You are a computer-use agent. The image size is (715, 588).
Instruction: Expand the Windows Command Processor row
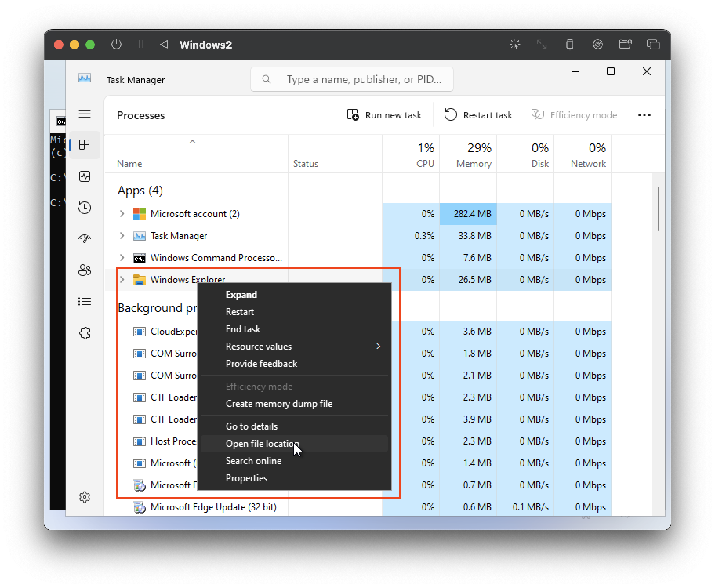click(x=122, y=258)
